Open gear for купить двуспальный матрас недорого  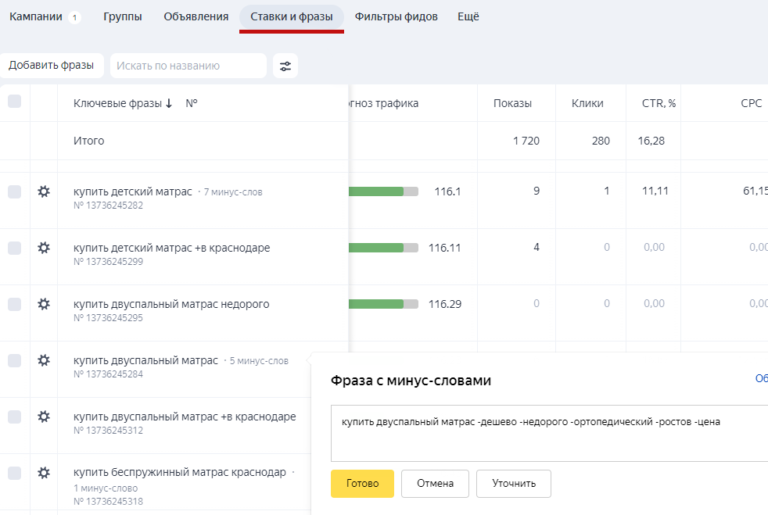(44, 304)
